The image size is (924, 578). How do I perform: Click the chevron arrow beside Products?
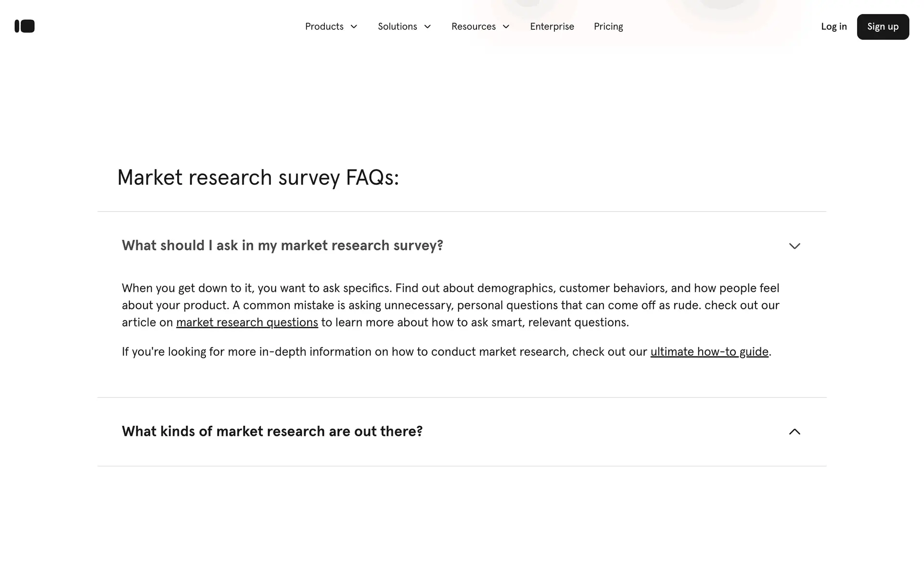tap(354, 27)
